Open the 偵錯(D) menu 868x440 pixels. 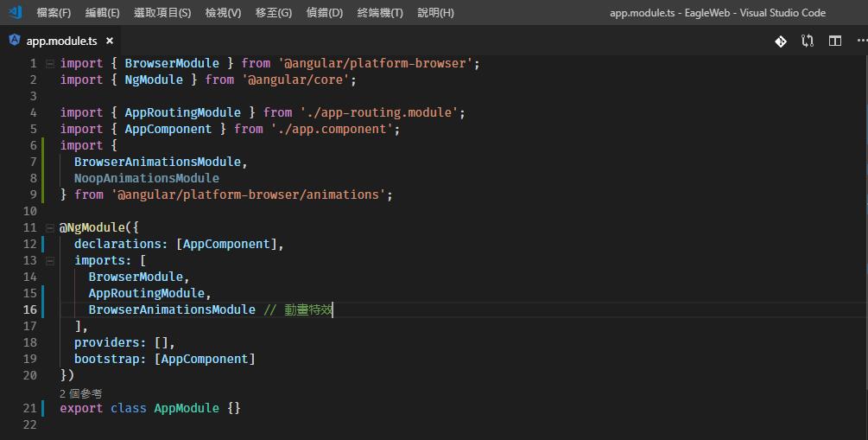pyautogui.click(x=325, y=12)
